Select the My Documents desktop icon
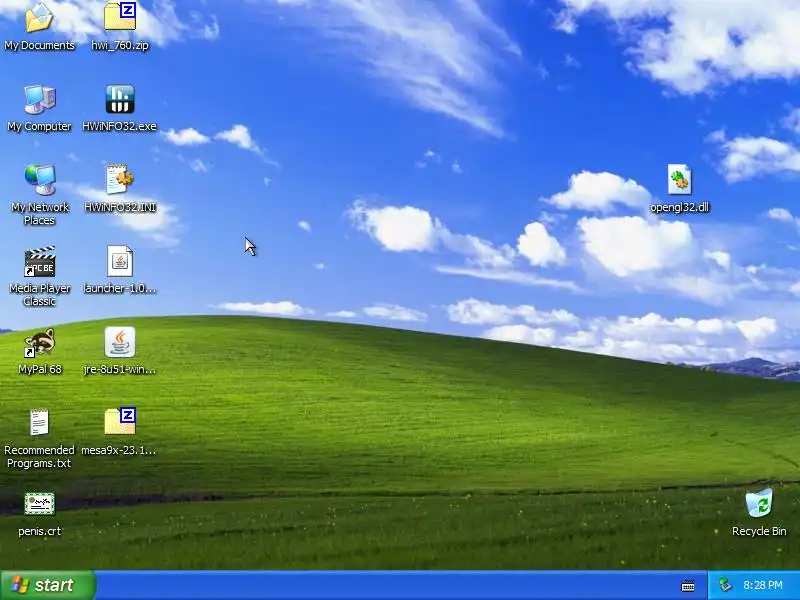This screenshot has width=800, height=600. [39, 18]
